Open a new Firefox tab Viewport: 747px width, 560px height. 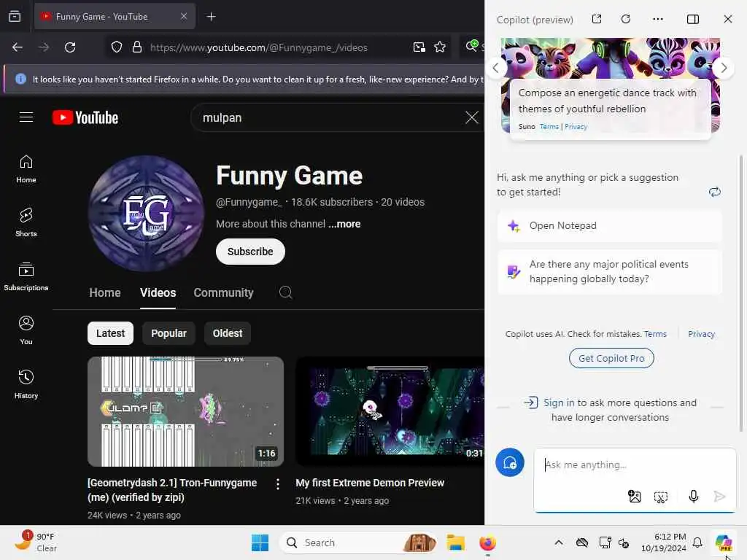[211, 17]
